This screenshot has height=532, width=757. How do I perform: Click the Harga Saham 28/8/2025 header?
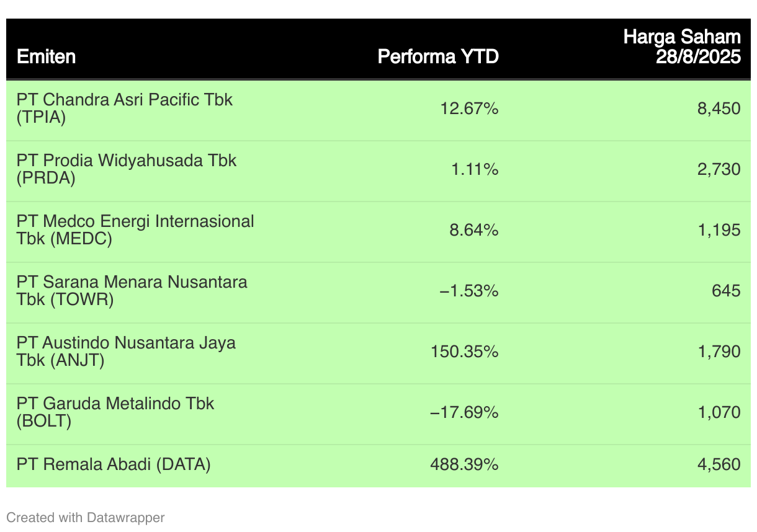[682, 47]
